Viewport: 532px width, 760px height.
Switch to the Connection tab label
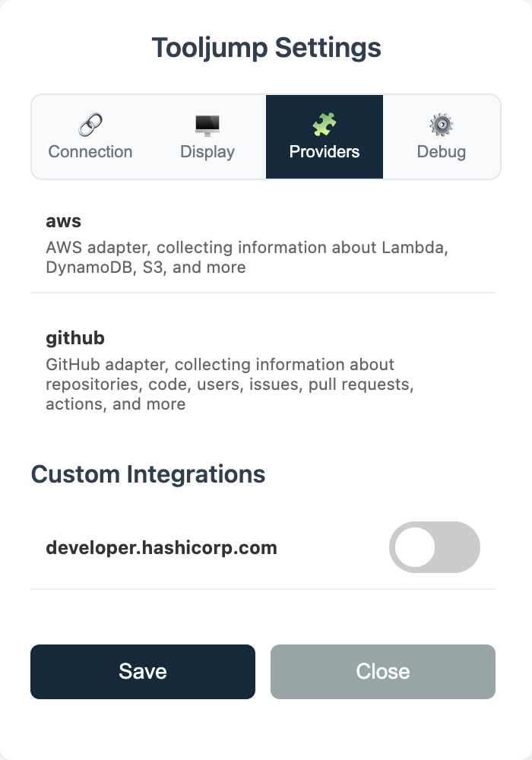tap(90, 151)
